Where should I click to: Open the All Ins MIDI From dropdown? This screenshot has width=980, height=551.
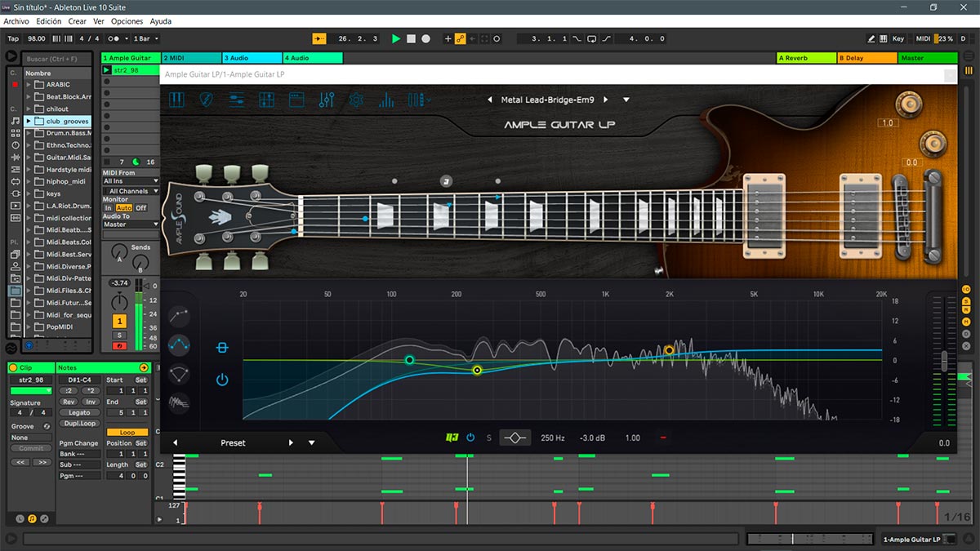(x=131, y=181)
